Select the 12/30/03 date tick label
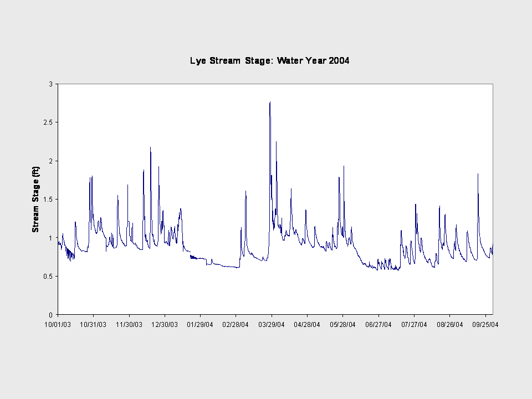This screenshot has width=532, height=399. tap(165, 325)
